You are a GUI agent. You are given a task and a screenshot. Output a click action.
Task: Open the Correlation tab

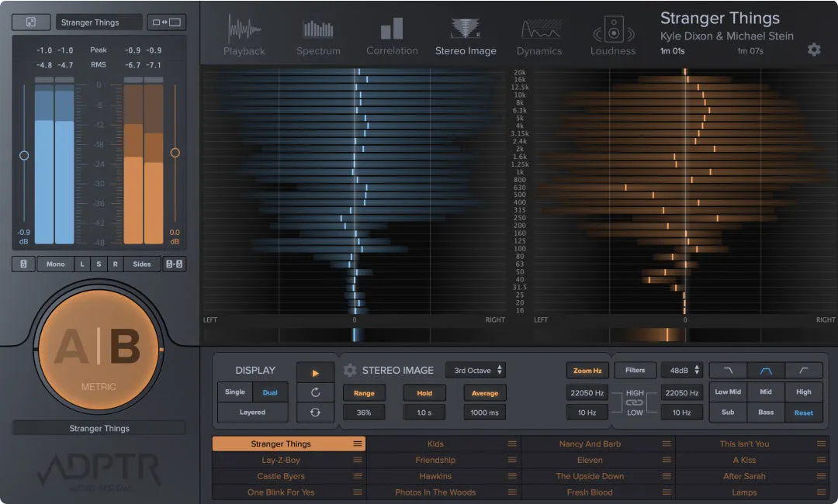392,36
